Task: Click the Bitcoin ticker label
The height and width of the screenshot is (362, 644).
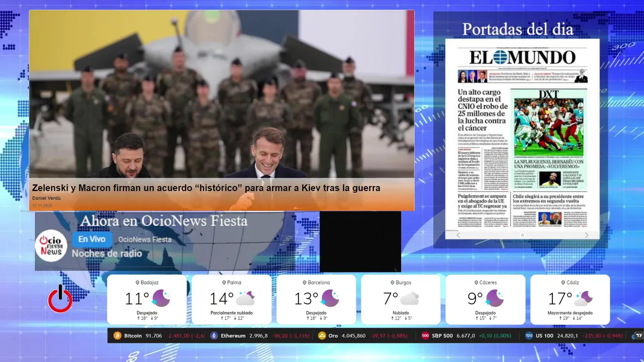Action: click(x=133, y=336)
